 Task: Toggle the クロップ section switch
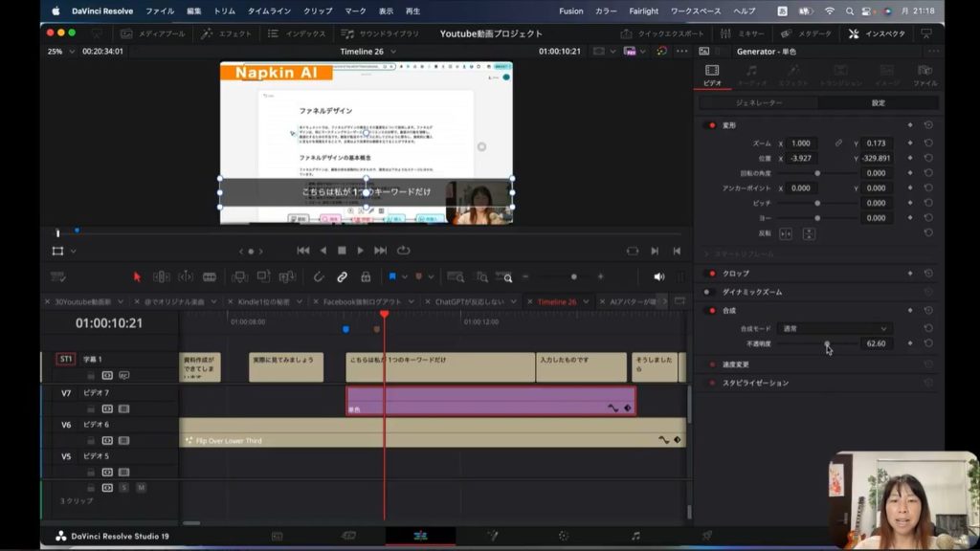(x=712, y=274)
